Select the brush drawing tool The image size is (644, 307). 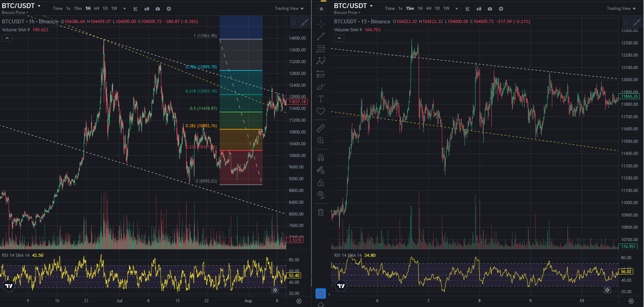(x=321, y=86)
